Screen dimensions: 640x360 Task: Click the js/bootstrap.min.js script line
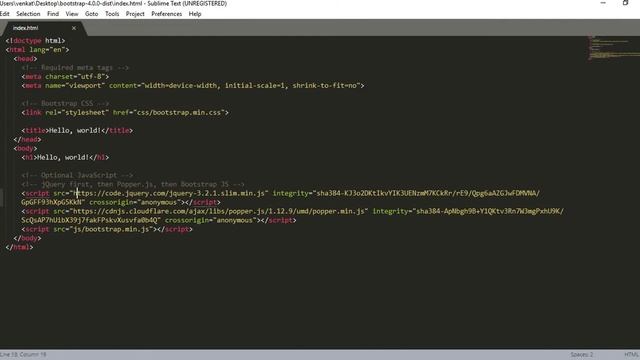coord(107,229)
